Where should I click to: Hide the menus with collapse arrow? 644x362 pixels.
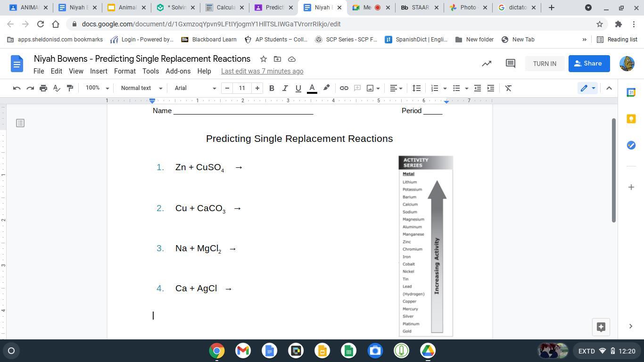pos(609,88)
